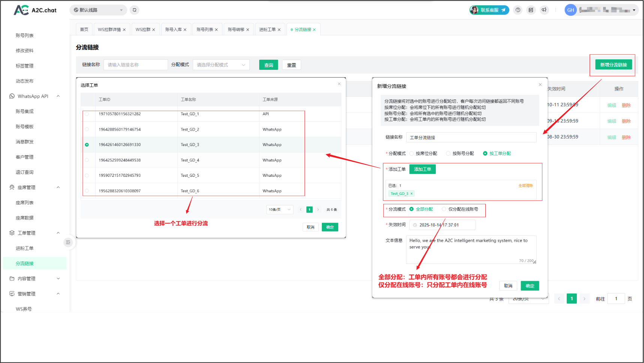Switch to the 进粉工单 tab
The height and width of the screenshot is (363, 644).
267,30
